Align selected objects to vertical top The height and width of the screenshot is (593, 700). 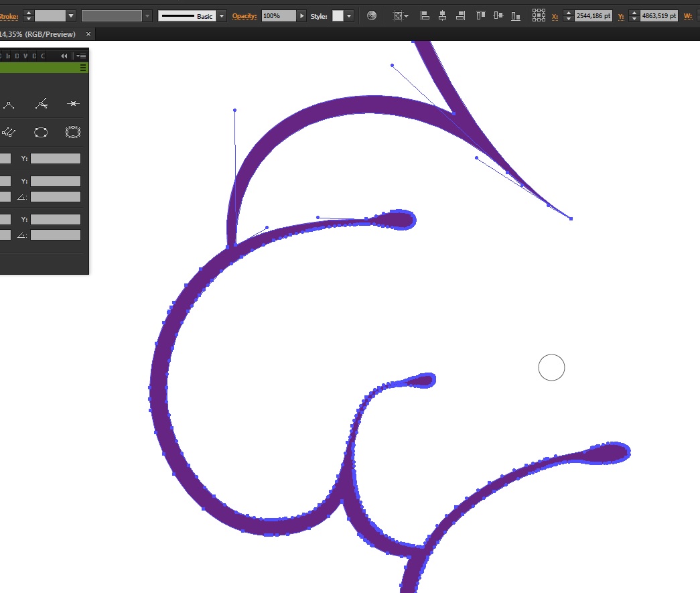[481, 16]
